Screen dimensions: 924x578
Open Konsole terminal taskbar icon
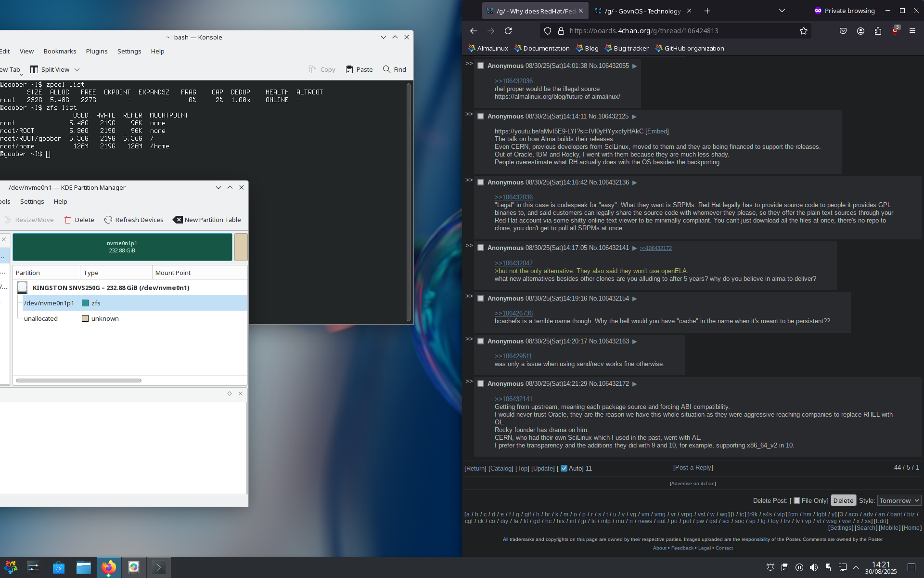point(159,567)
